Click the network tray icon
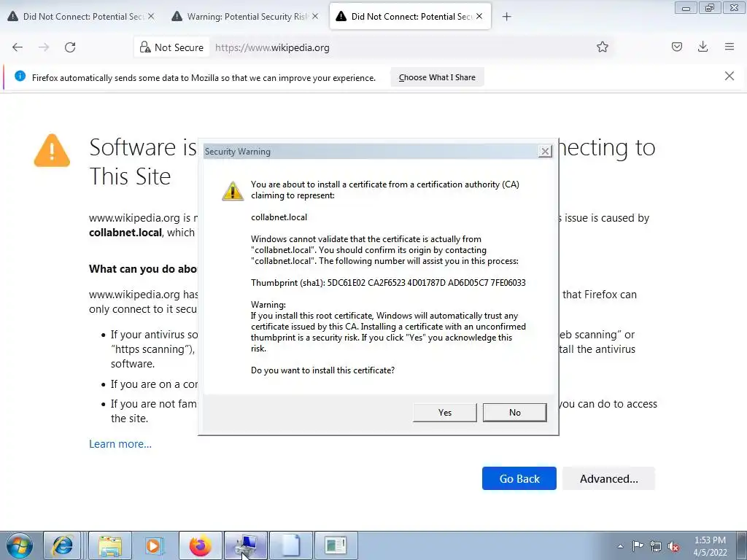Screen dimensions: 747x560 coord(656,546)
